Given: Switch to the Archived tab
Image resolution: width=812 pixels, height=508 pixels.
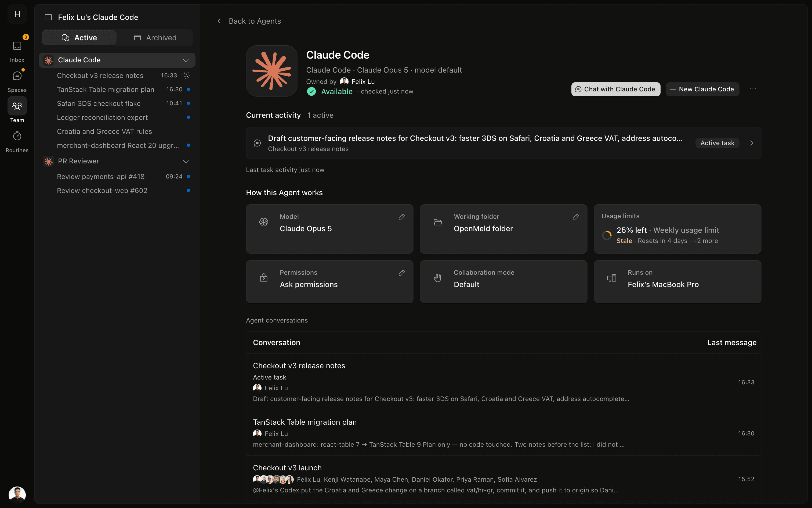Looking at the screenshot, I should click(155, 38).
